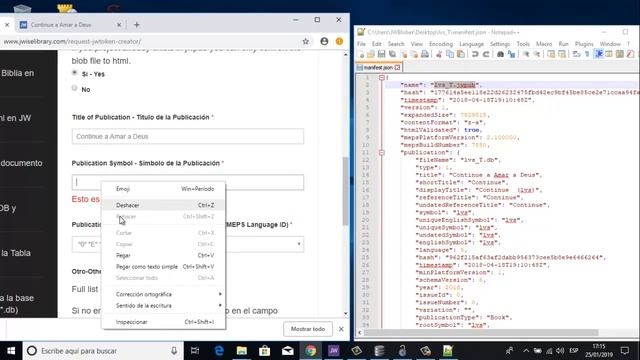Toggle Word wrap icon in Notepad++ toolbar
This screenshot has height=360, width=640.
point(576,54)
